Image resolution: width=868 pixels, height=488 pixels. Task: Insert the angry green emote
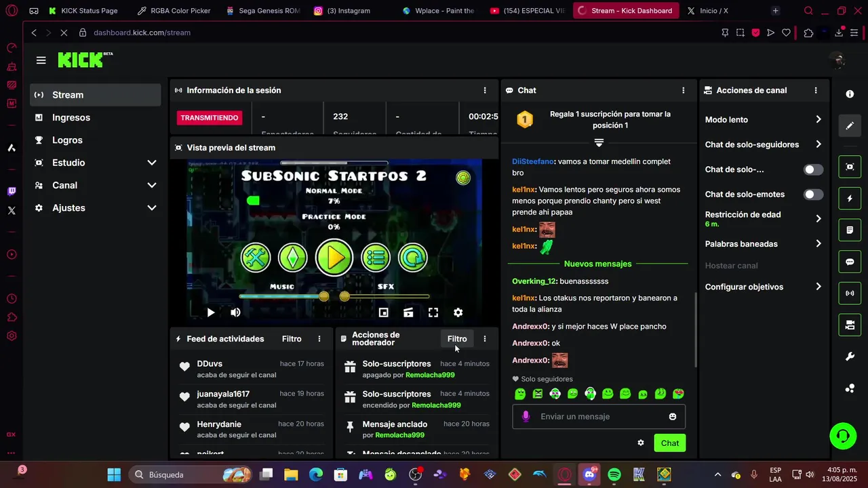click(x=538, y=394)
